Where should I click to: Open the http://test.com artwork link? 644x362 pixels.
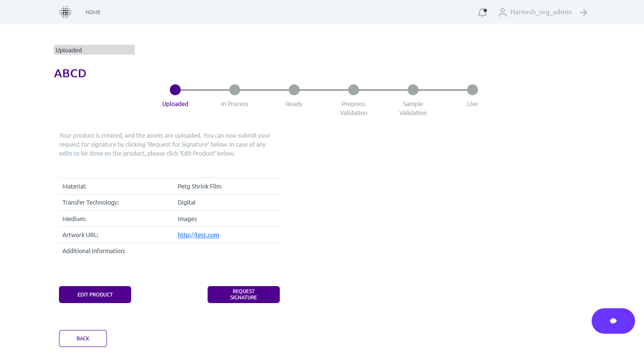198,235
